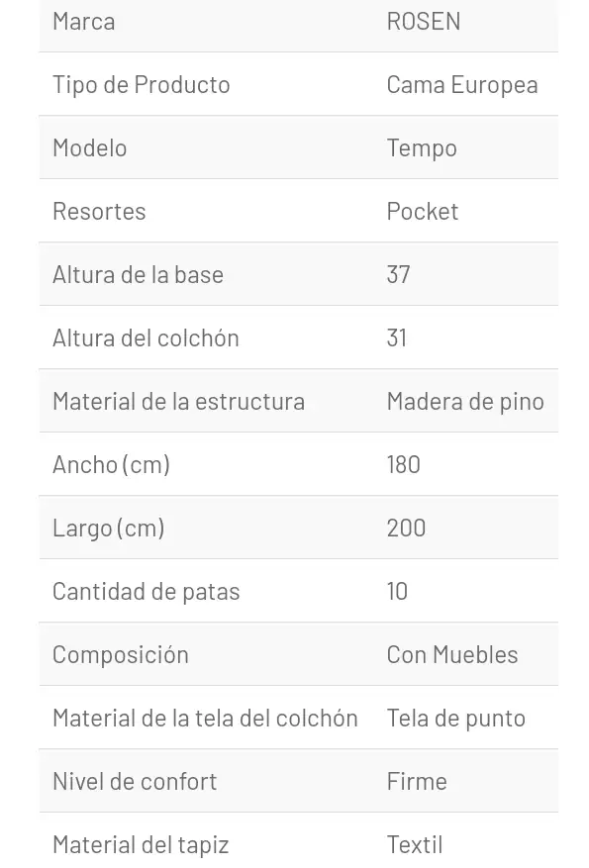Click the Modelo row label

pyautogui.click(x=90, y=147)
